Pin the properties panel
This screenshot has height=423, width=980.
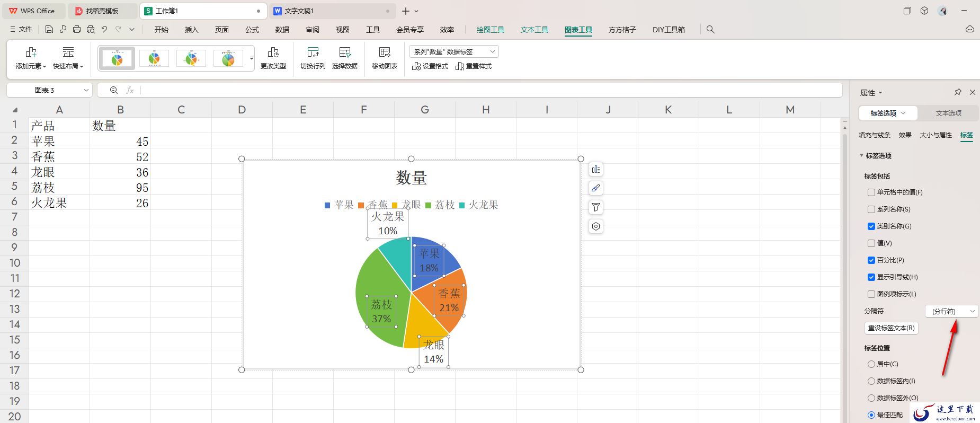point(958,92)
